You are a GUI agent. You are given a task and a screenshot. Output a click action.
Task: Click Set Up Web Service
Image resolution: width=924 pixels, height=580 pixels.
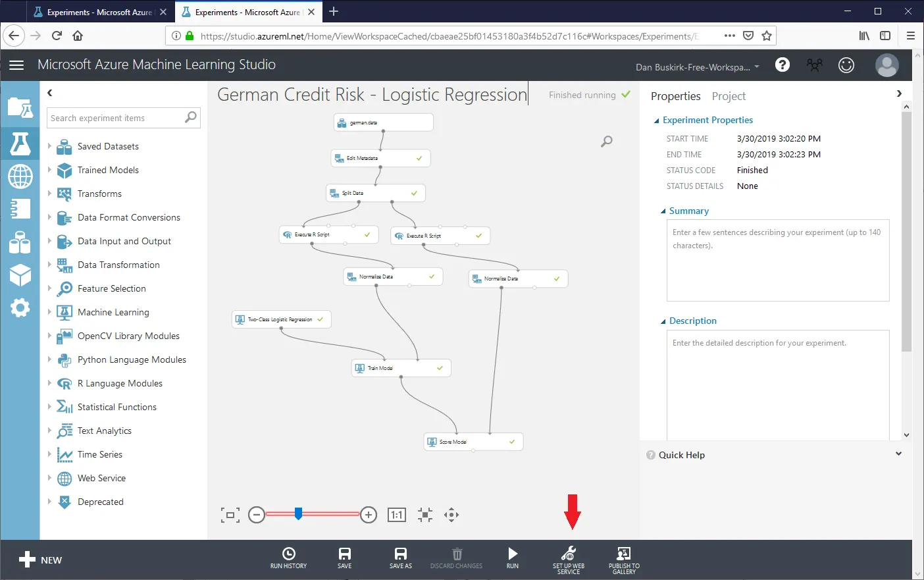[569, 560]
